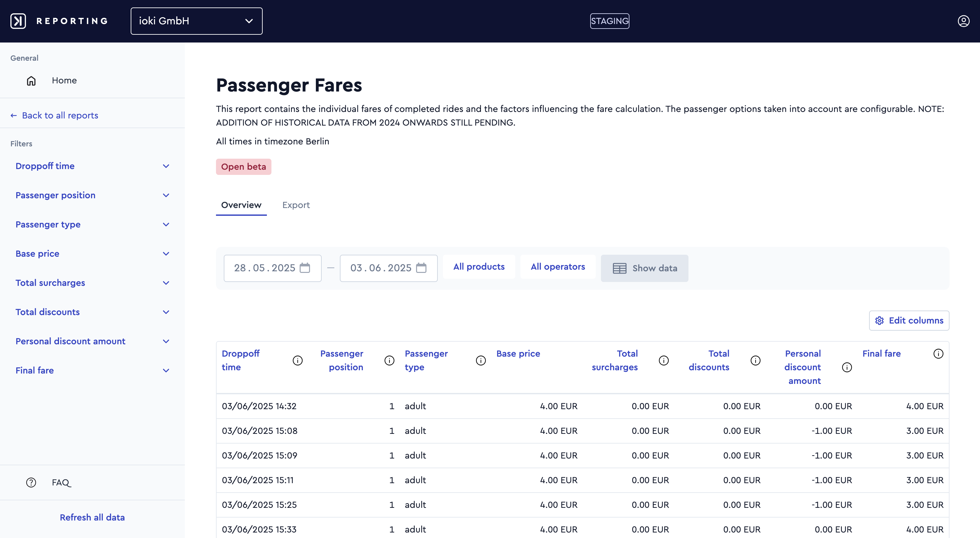Click the info icon for Droppoff time column
The width and height of the screenshot is (980, 538).
point(297,360)
